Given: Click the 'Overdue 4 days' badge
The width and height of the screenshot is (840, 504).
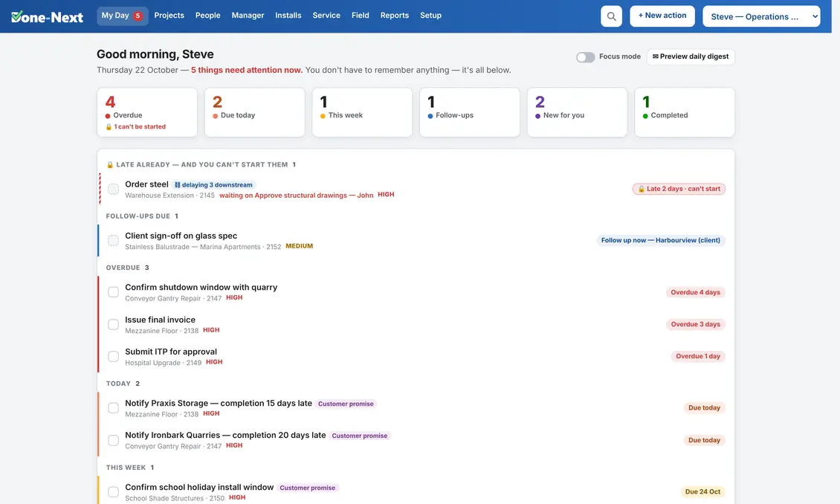Looking at the screenshot, I should tap(695, 292).
